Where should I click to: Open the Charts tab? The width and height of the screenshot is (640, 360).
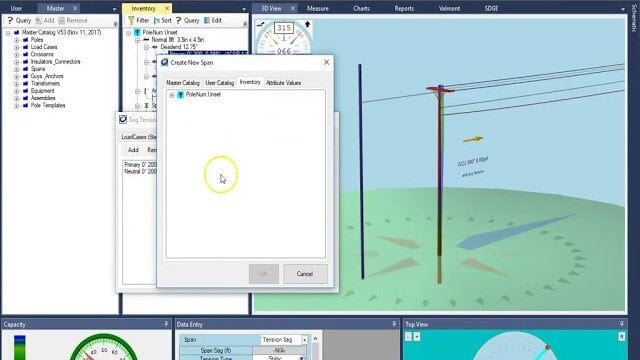pos(361,8)
